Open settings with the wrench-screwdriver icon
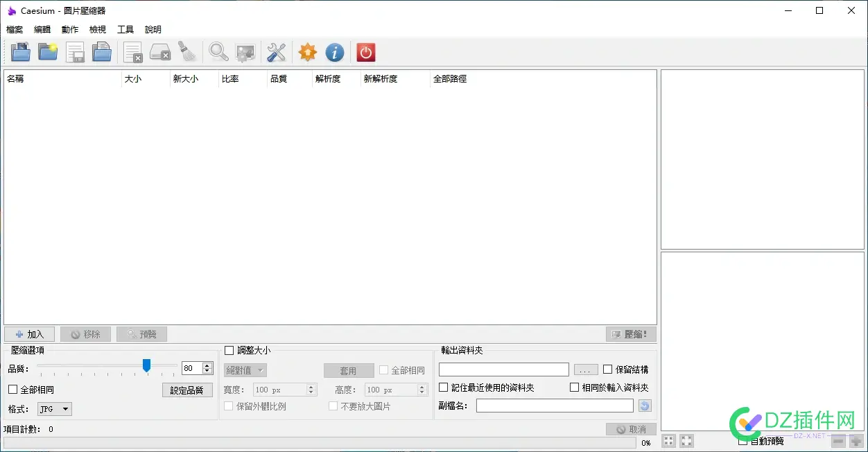Viewport: 868px width, 452px height. [x=276, y=52]
